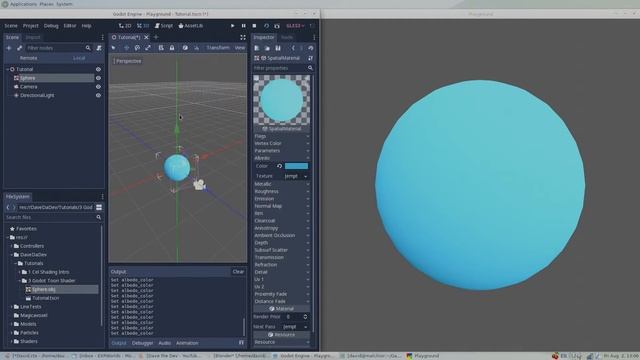Screen dimensions: 640x360
Task: Load a resource in Inspector
Action: point(267,48)
